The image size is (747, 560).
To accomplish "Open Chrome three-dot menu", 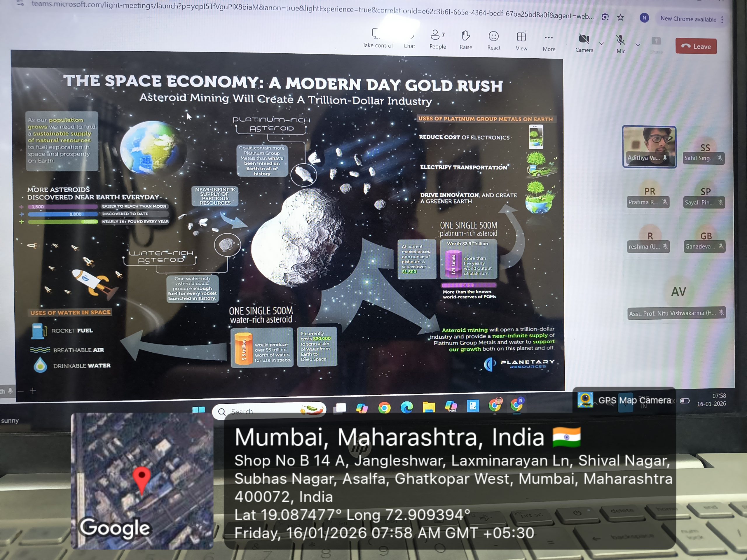I will pyautogui.click(x=722, y=20).
